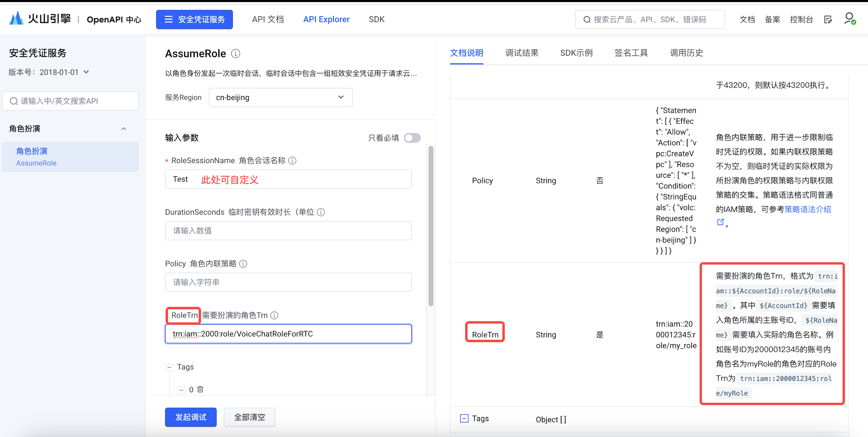868x437 pixels.
Task: Open the API 文档 tab
Action: pyautogui.click(x=268, y=19)
